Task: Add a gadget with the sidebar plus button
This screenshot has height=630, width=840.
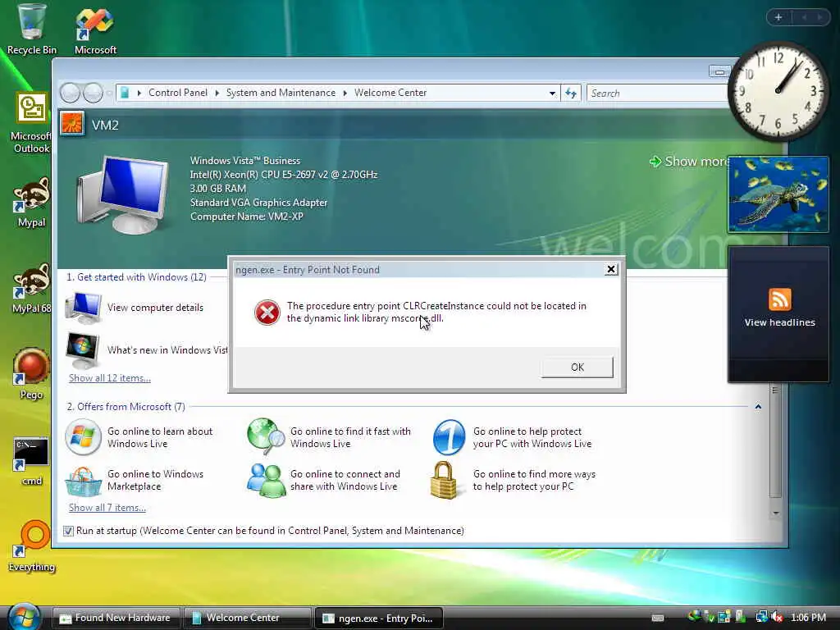Action: pyautogui.click(x=778, y=17)
